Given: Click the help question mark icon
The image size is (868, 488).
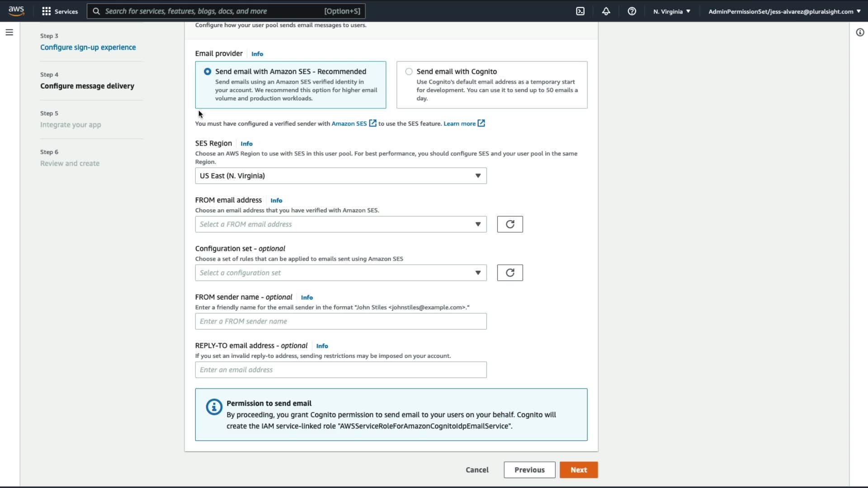Looking at the screenshot, I should pos(632,11).
